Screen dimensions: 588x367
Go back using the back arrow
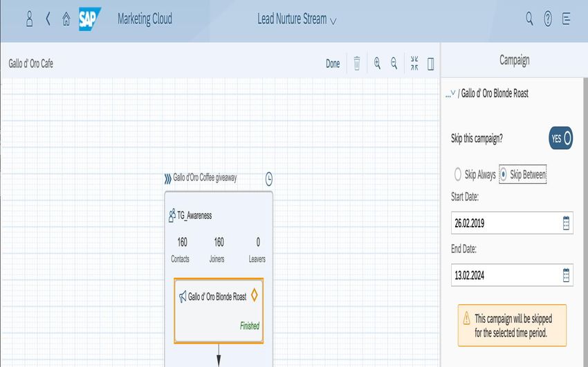pos(48,19)
